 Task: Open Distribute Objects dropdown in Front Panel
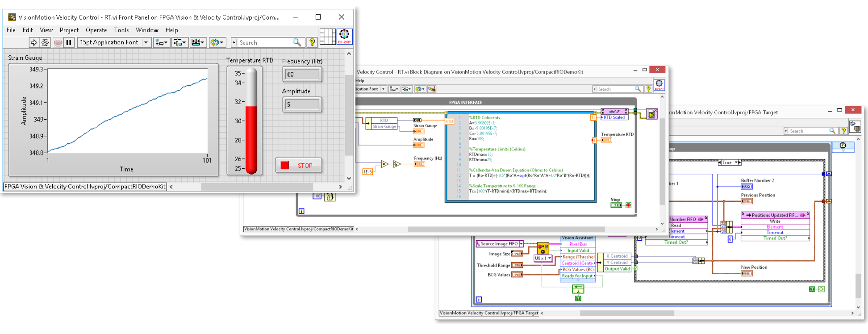pos(180,42)
